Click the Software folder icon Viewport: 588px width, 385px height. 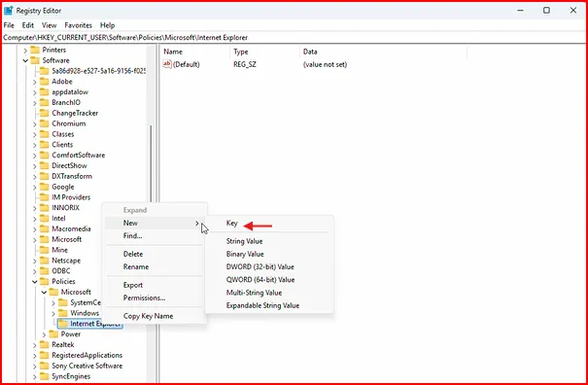click(x=35, y=60)
